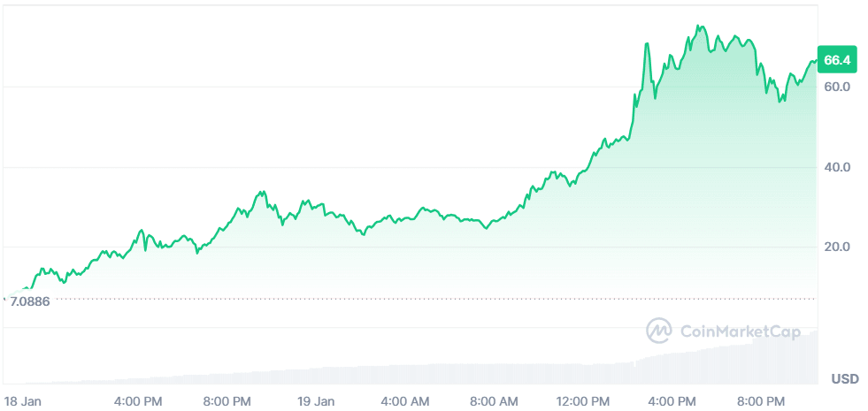Click the green 66.4 current price tag
This screenshot has width=868, height=411.
click(837, 60)
